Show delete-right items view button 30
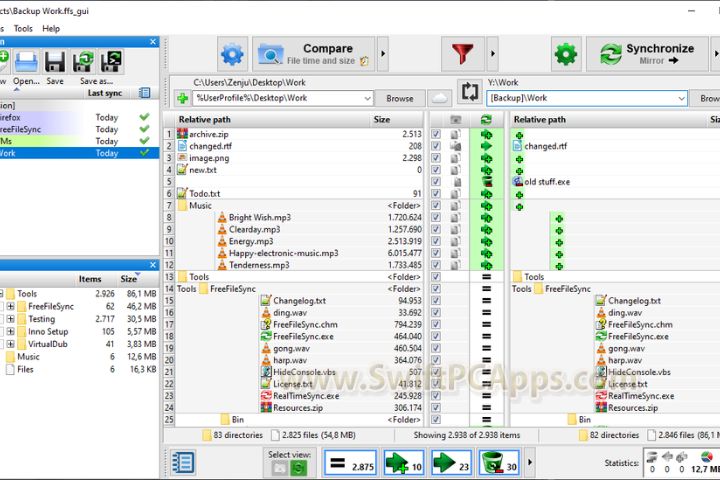 [499, 463]
